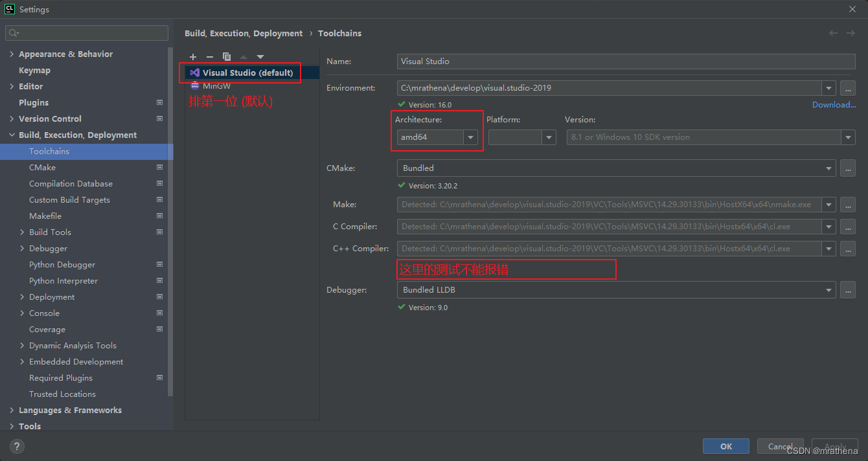Move toolchain up with arrow icon
The image size is (868, 461).
coord(244,57)
